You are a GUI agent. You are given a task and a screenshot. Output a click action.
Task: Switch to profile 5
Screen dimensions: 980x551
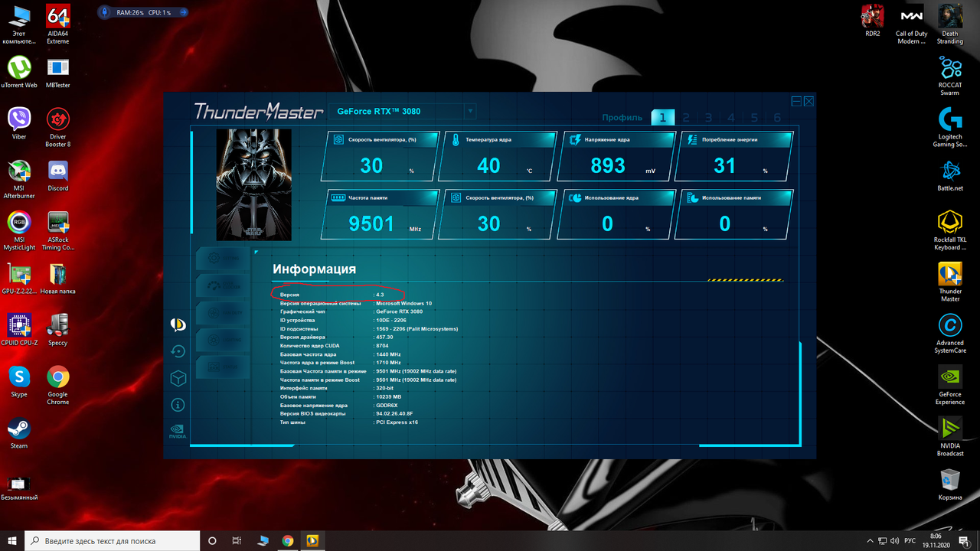coord(755,118)
